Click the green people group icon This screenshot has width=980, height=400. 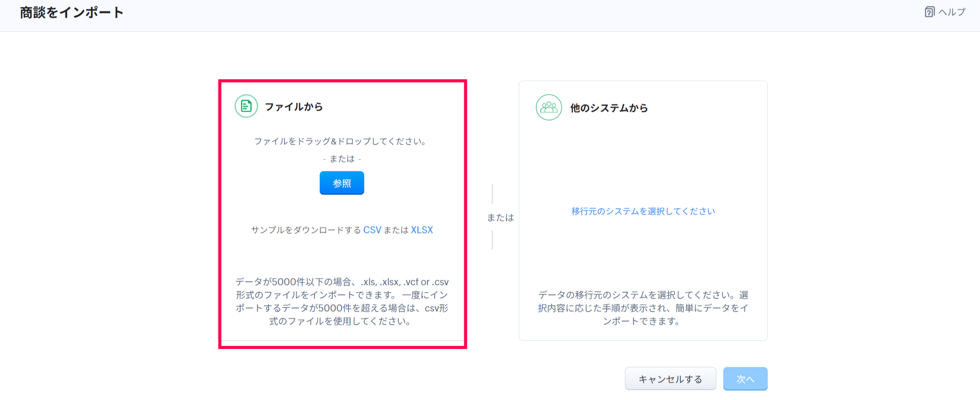pyautogui.click(x=549, y=107)
